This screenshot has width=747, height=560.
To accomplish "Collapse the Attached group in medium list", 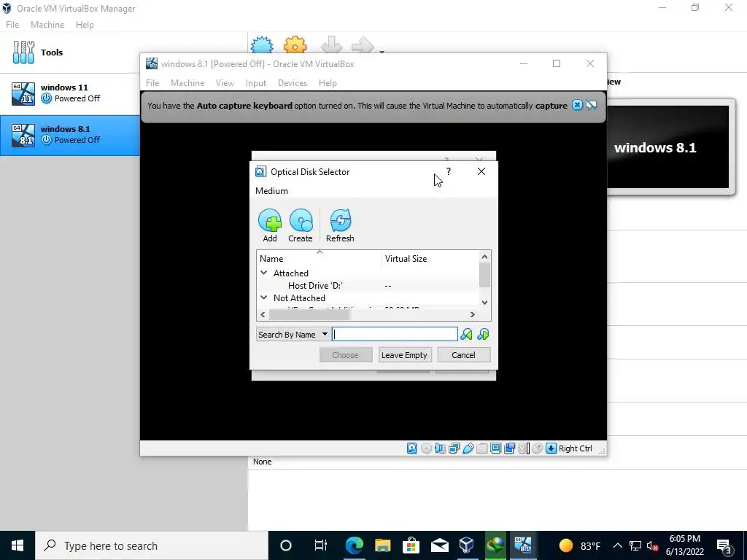I will click(263, 273).
